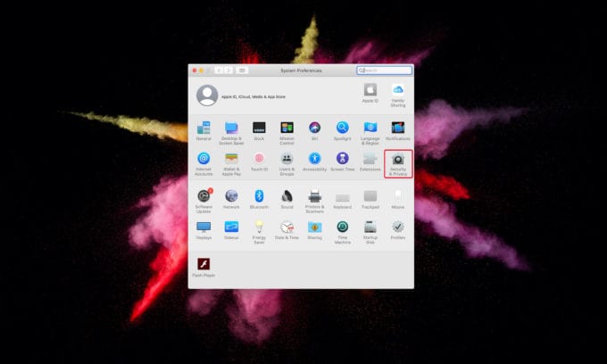This screenshot has height=364, width=607.
Task: Click the show all preferences grid button
Action: point(242,70)
